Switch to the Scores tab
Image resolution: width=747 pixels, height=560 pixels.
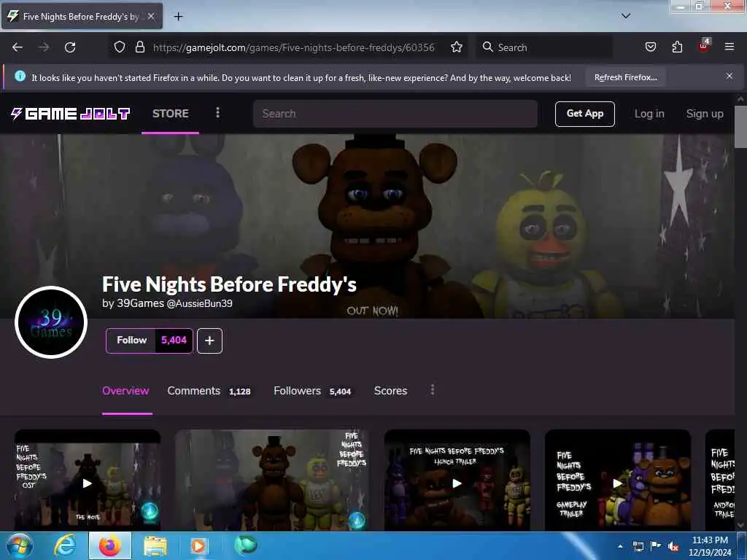pos(391,391)
